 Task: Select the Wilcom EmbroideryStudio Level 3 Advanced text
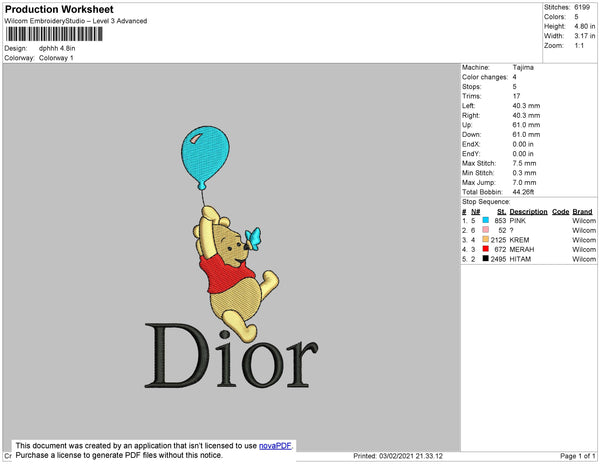tap(76, 21)
